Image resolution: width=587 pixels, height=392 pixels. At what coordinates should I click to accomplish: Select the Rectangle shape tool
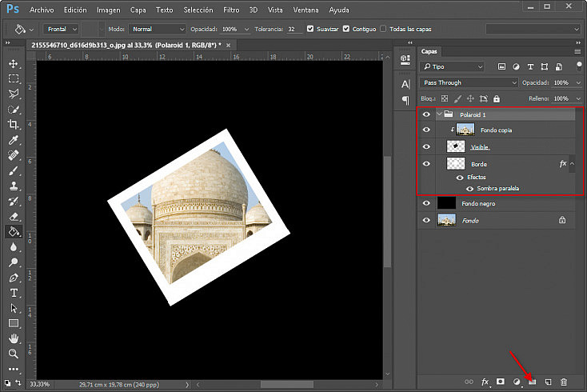14,323
